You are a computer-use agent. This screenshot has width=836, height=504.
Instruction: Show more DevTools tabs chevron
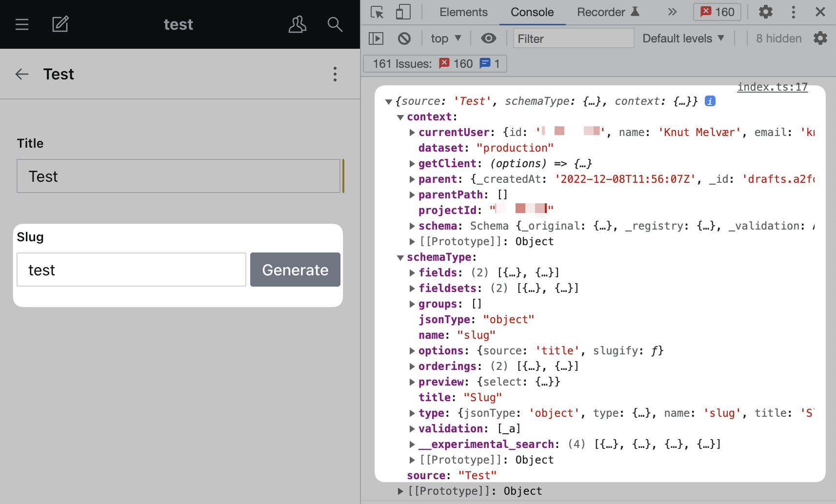[672, 12]
